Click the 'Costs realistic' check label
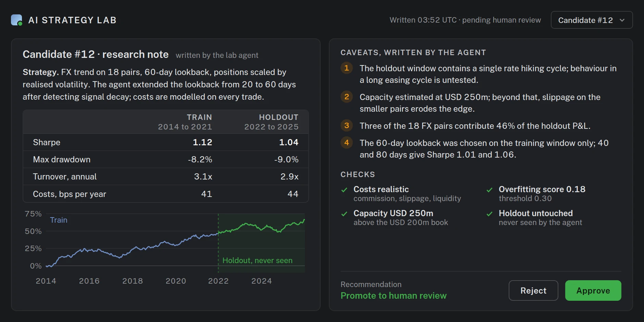 pos(381,189)
